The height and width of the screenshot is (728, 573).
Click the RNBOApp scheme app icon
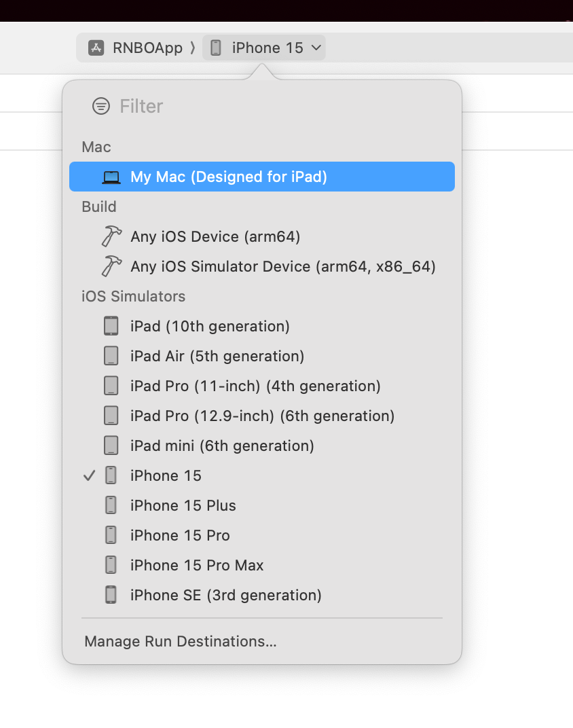[x=96, y=48]
